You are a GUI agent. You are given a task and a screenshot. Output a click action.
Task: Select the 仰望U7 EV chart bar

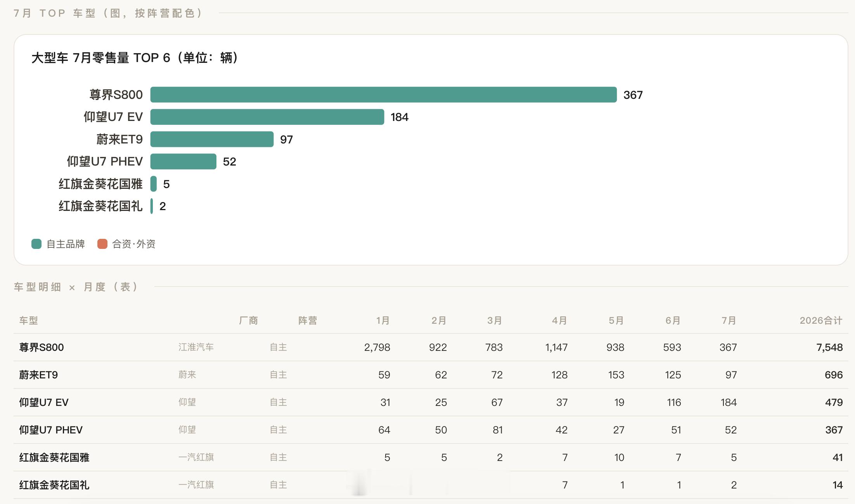coord(267,117)
